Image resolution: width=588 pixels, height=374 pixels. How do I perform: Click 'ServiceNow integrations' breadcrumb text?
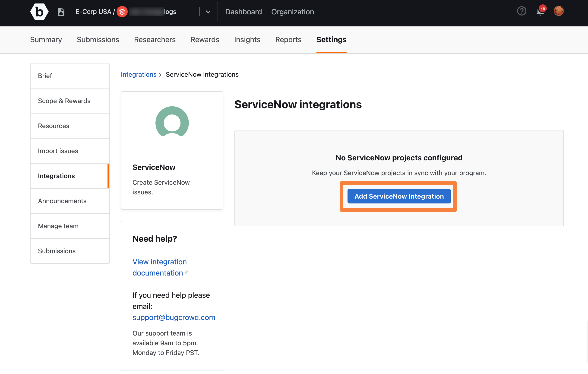click(x=202, y=75)
